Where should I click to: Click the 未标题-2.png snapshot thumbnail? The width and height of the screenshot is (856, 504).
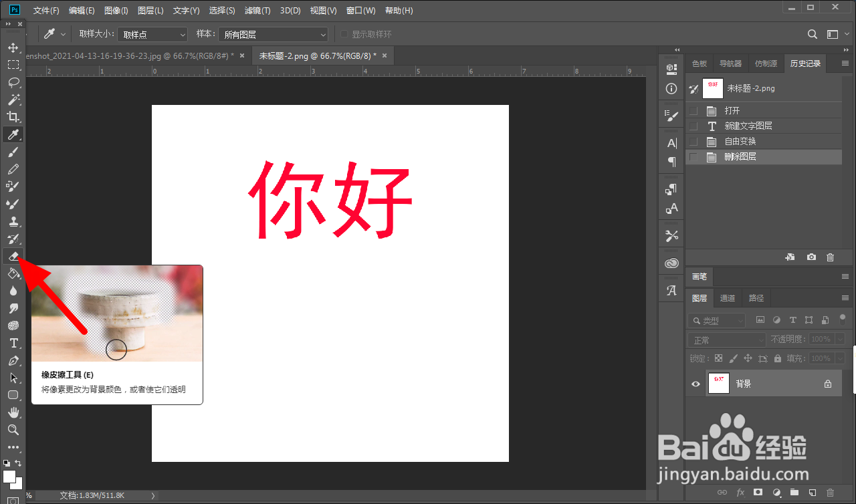pyautogui.click(x=712, y=88)
